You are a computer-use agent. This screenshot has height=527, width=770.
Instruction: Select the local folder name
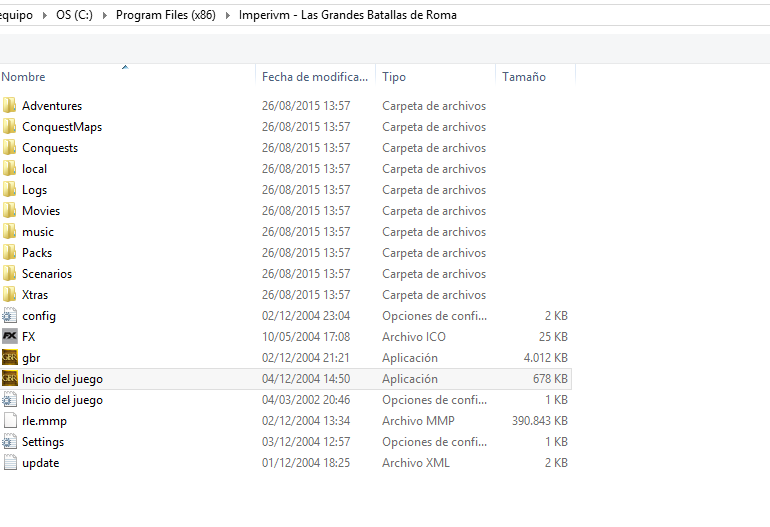point(34,168)
